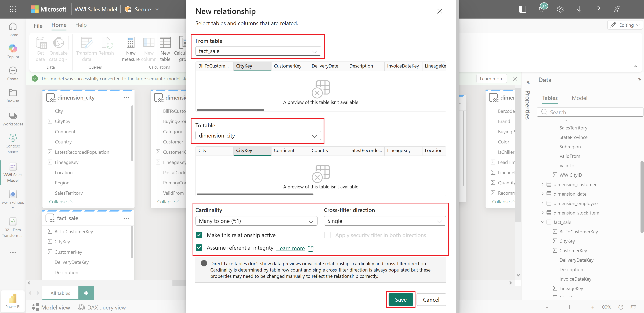Open the Contoso space workspace icon
The height and width of the screenshot is (313, 644).
pyautogui.click(x=13, y=138)
